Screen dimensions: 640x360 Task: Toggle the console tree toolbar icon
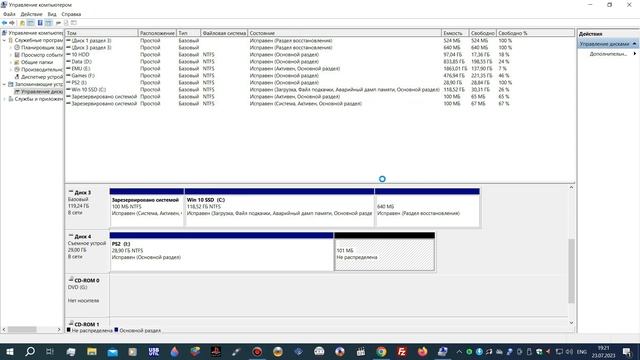[x=31, y=23]
